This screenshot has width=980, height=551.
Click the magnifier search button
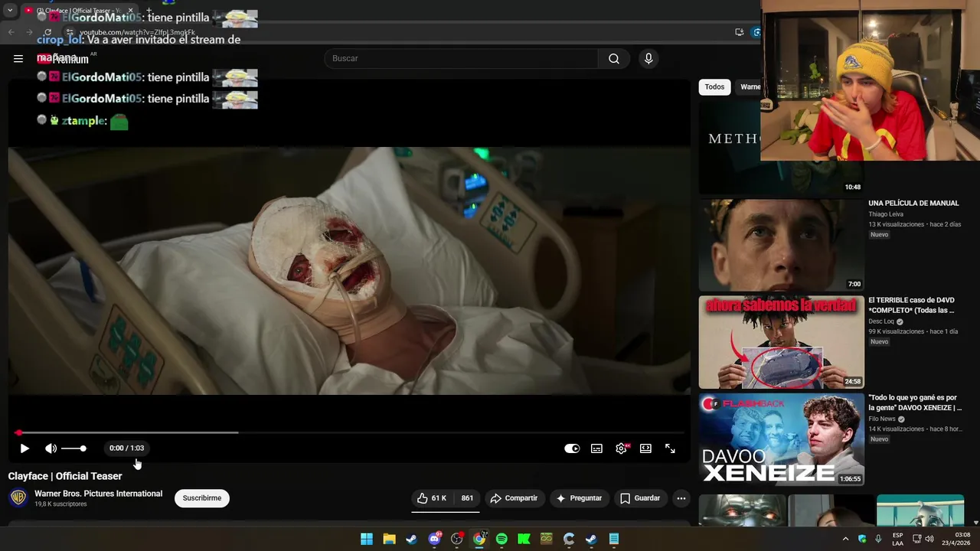click(614, 58)
